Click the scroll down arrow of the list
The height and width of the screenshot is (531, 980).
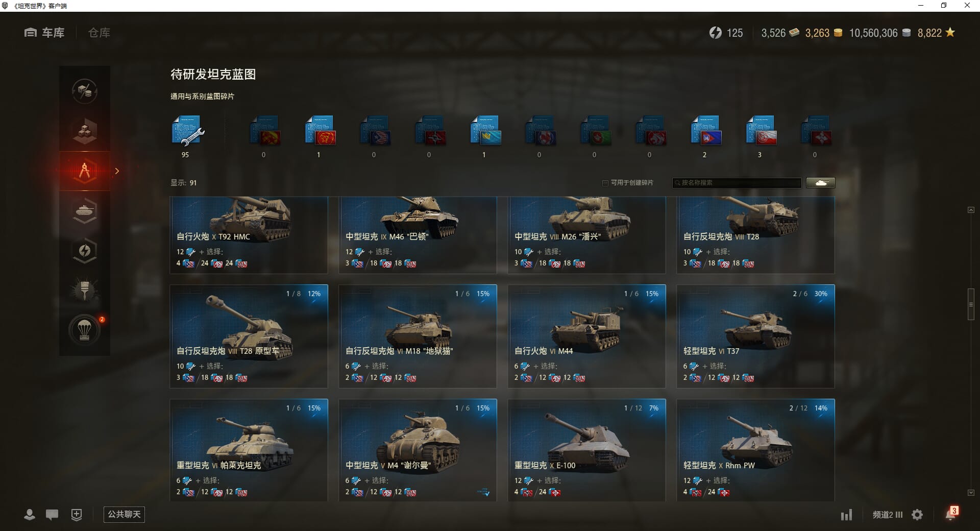[x=971, y=493]
